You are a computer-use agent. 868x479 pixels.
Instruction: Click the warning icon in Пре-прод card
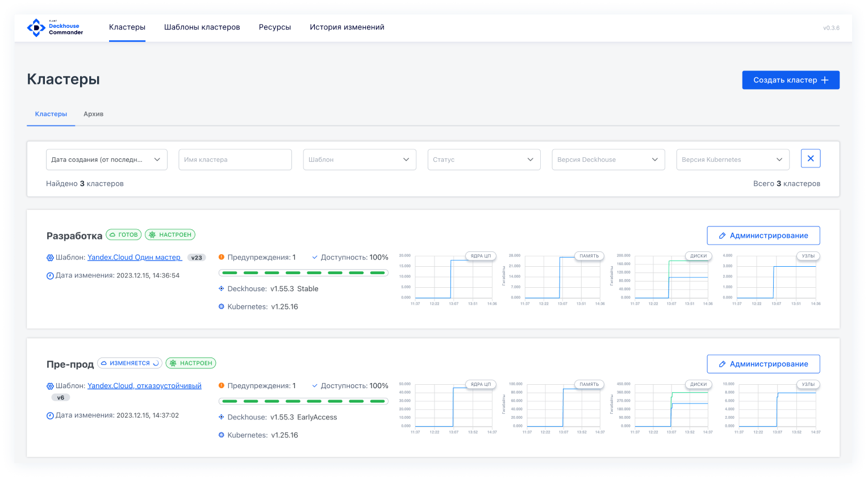pyautogui.click(x=222, y=385)
